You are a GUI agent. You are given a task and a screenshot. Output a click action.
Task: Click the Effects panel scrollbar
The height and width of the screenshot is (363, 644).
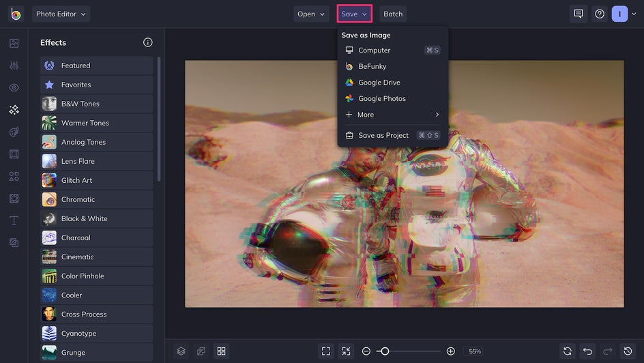(x=159, y=119)
